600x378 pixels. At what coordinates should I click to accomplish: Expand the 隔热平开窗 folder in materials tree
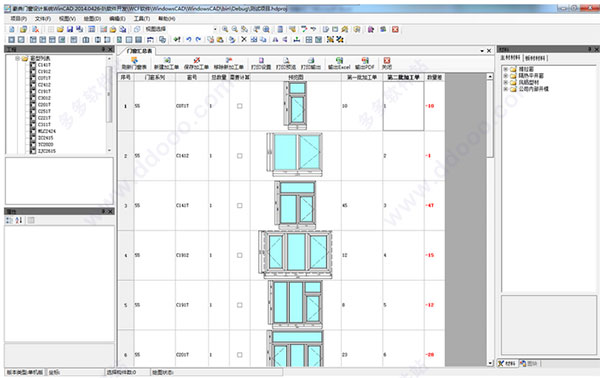point(505,76)
